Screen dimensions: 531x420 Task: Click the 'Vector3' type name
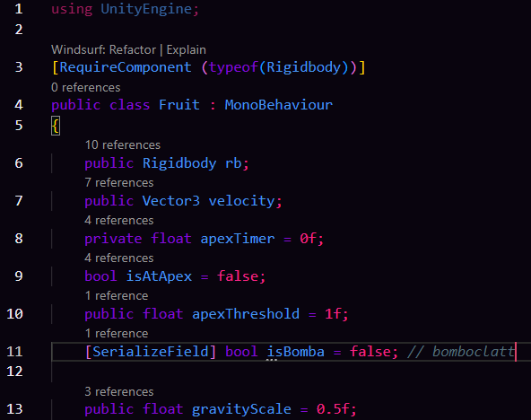tap(171, 201)
